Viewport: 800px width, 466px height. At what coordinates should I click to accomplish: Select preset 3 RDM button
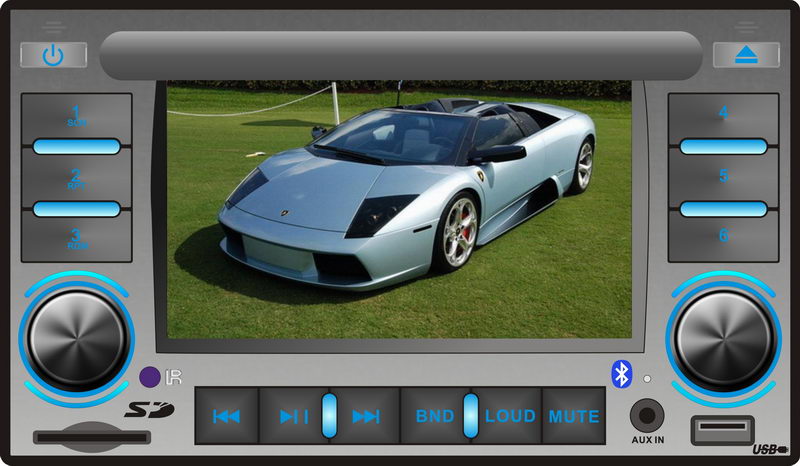click(77, 238)
